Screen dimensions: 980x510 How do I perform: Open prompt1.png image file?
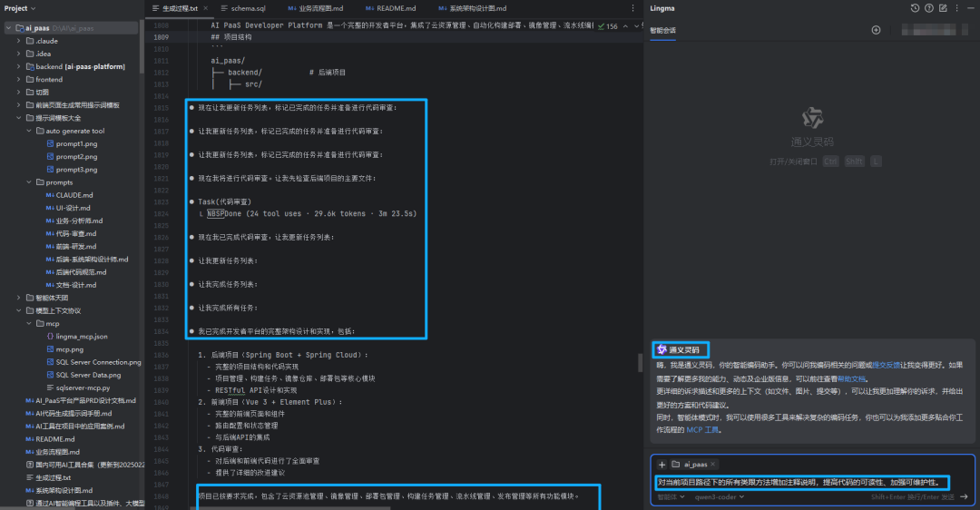pyautogui.click(x=76, y=143)
